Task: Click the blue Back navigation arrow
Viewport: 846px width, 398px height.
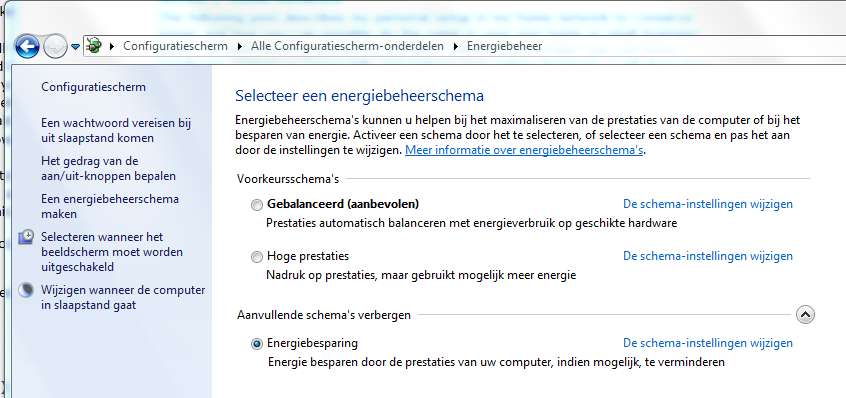Action: [27, 46]
